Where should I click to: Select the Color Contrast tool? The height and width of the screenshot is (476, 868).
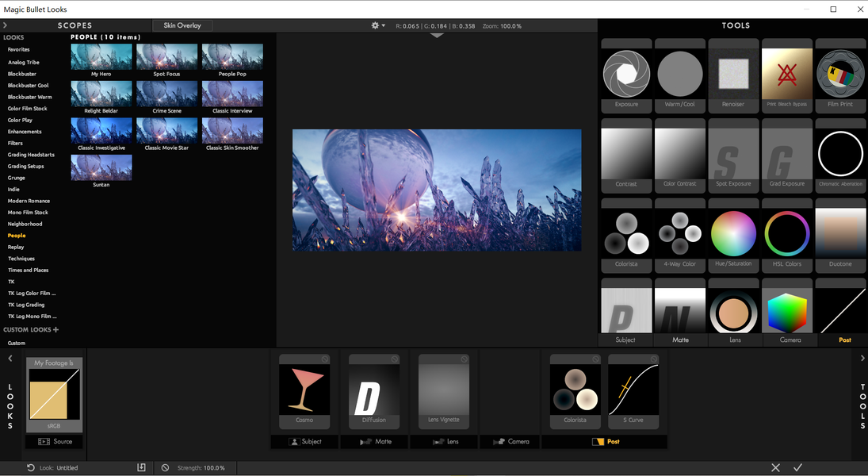(x=680, y=155)
